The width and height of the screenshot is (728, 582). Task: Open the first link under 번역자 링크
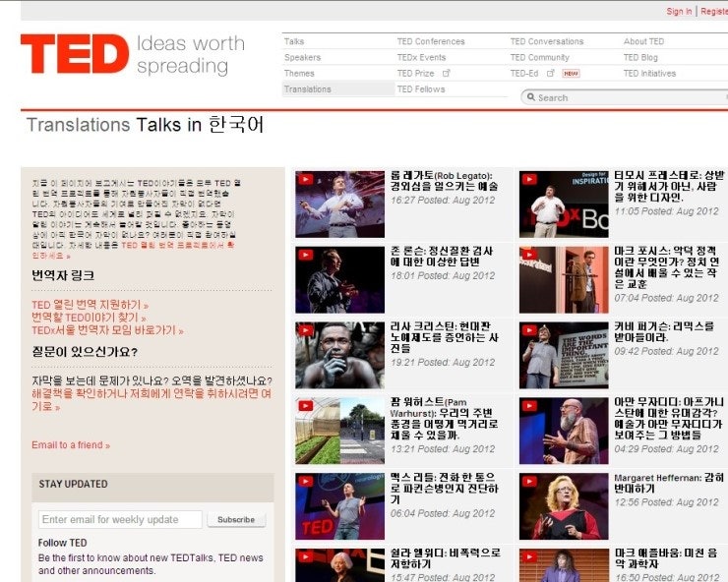tap(91, 305)
